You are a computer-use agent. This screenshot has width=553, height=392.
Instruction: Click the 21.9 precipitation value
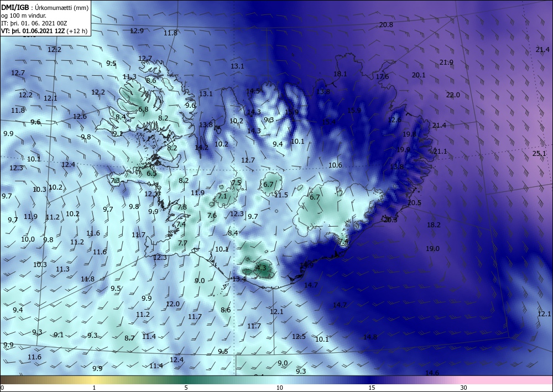click(x=446, y=62)
